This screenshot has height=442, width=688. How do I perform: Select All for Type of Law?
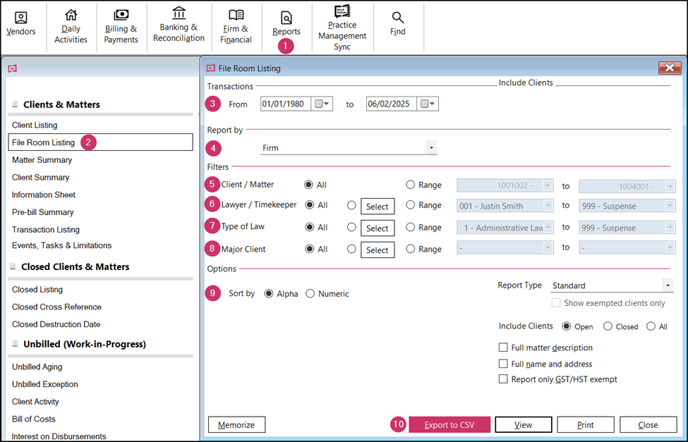pos(309,227)
